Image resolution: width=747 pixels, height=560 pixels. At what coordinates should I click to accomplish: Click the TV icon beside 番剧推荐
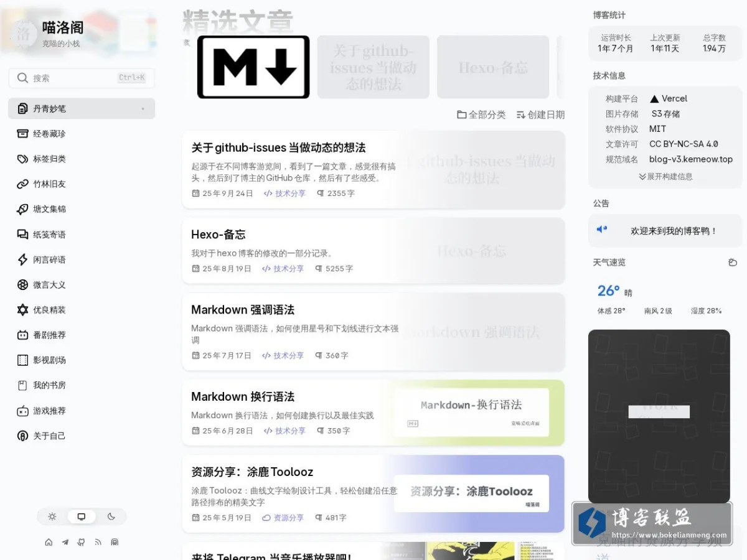(x=22, y=335)
